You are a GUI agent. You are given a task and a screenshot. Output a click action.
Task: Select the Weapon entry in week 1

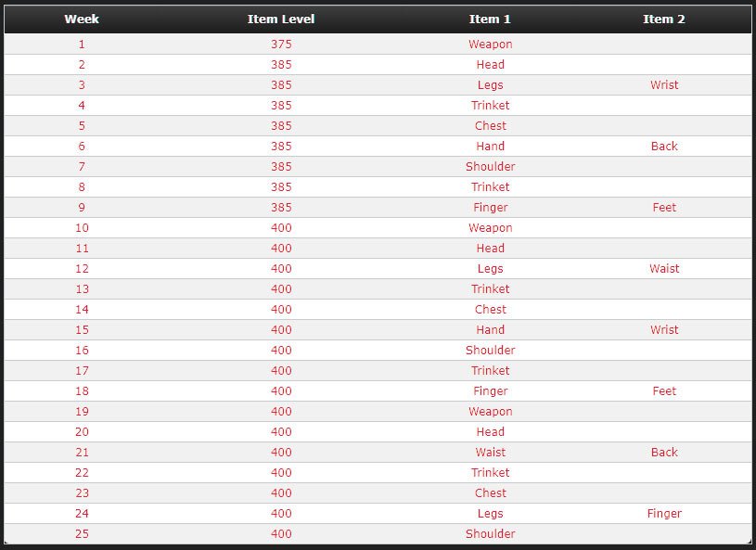click(491, 45)
